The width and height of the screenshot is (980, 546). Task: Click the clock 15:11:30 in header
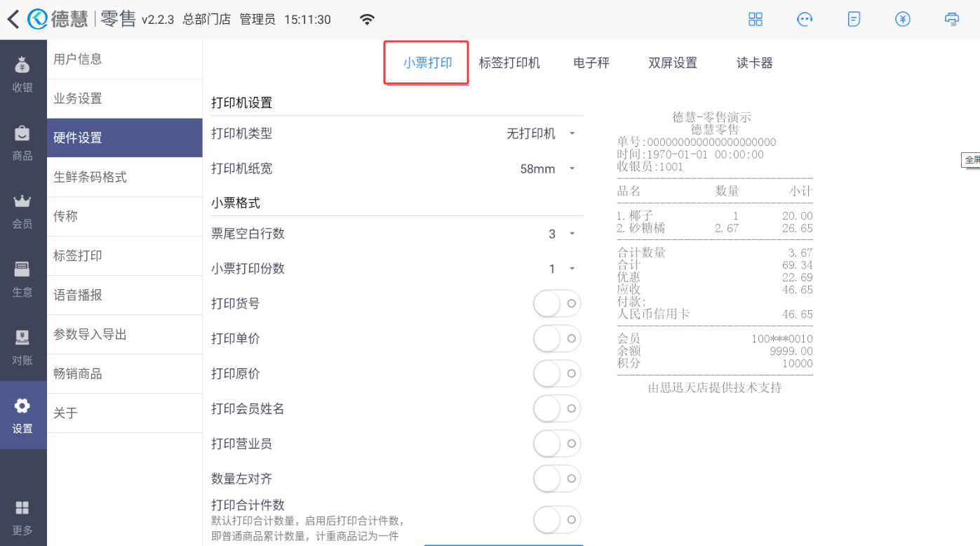307,20
